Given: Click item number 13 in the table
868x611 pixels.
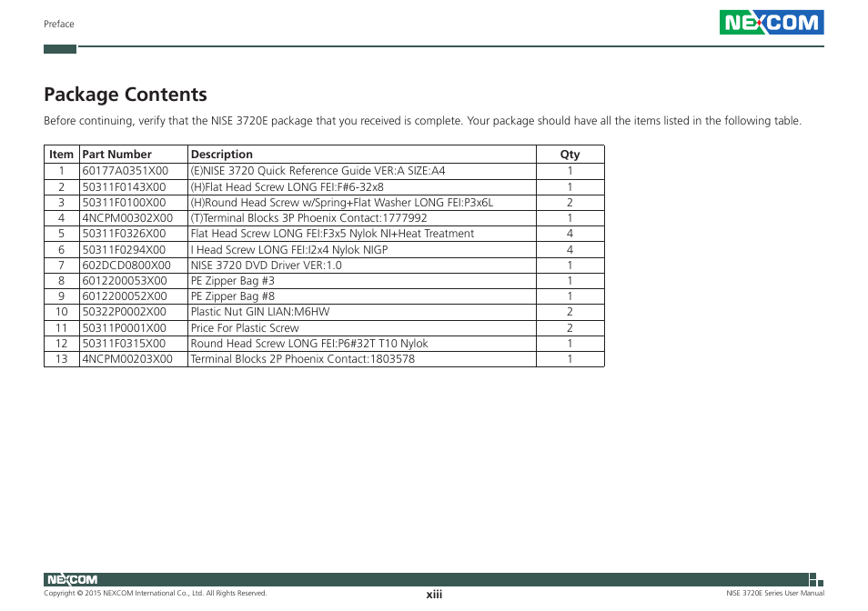Looking at the screenshot, I should tap(62, 359).
